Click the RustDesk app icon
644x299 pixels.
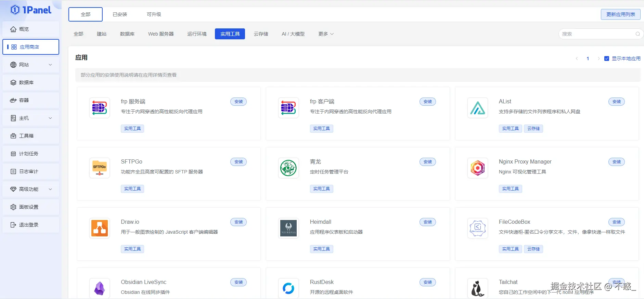[x=288, y=288]
